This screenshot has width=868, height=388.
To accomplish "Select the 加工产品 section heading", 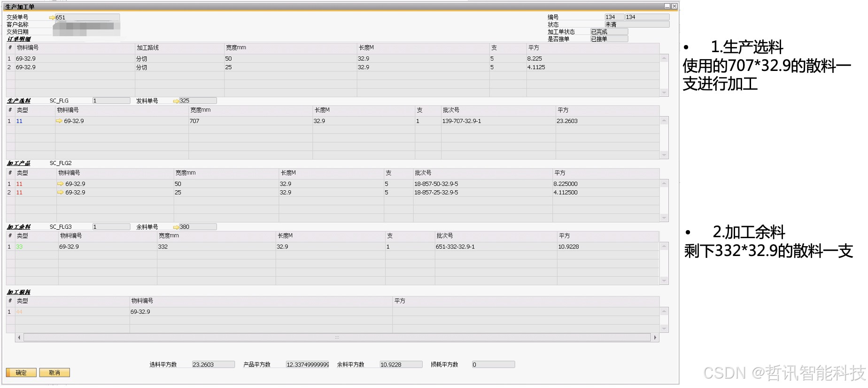I will coord(19,163).
